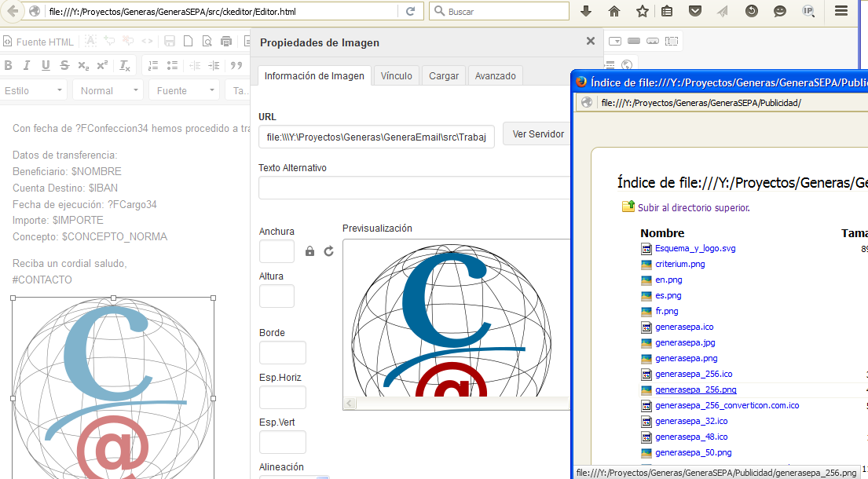
Task: Reset image size with refresh icon
Action: 329,251
